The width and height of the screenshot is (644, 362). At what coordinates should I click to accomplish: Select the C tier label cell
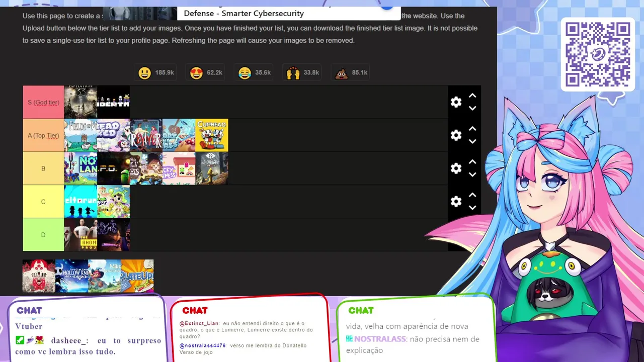(43, 202)
